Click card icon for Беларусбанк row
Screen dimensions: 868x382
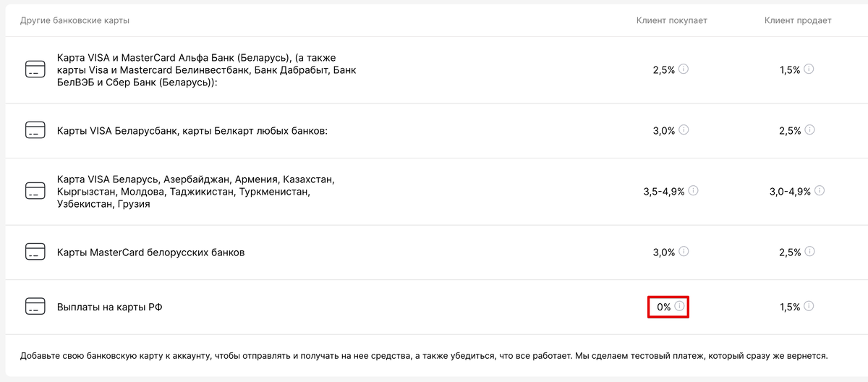click(x=35, y=131)
